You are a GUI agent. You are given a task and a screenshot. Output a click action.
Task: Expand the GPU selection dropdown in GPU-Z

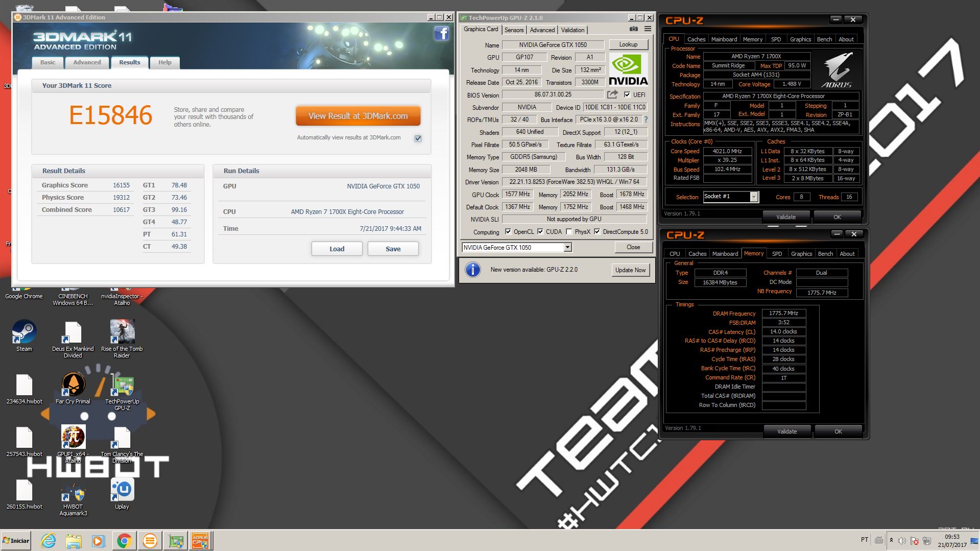[x=567, y=247]
